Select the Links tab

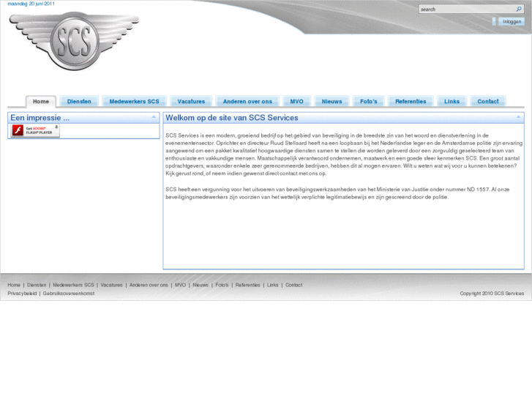pos(452,101)
